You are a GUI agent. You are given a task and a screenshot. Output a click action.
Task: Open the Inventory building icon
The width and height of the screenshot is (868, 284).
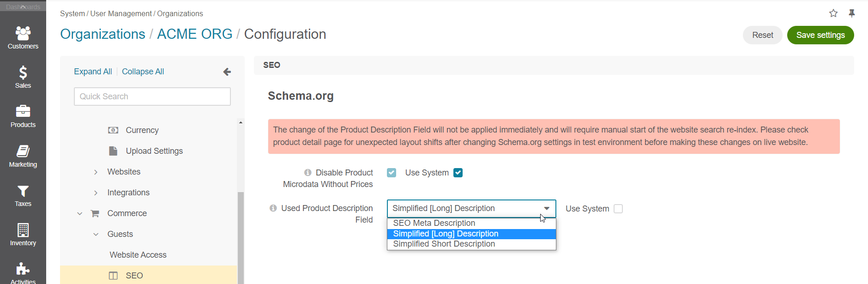[x=23, y=230]
